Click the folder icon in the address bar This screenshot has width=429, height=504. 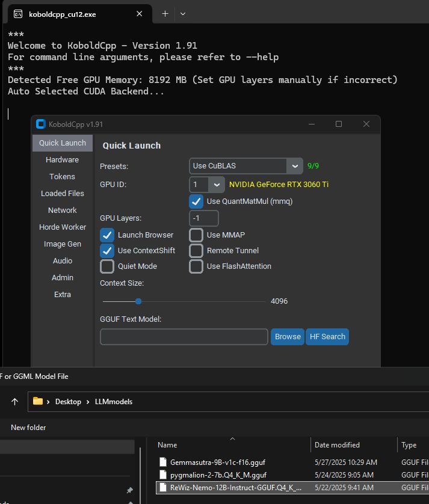38,401
